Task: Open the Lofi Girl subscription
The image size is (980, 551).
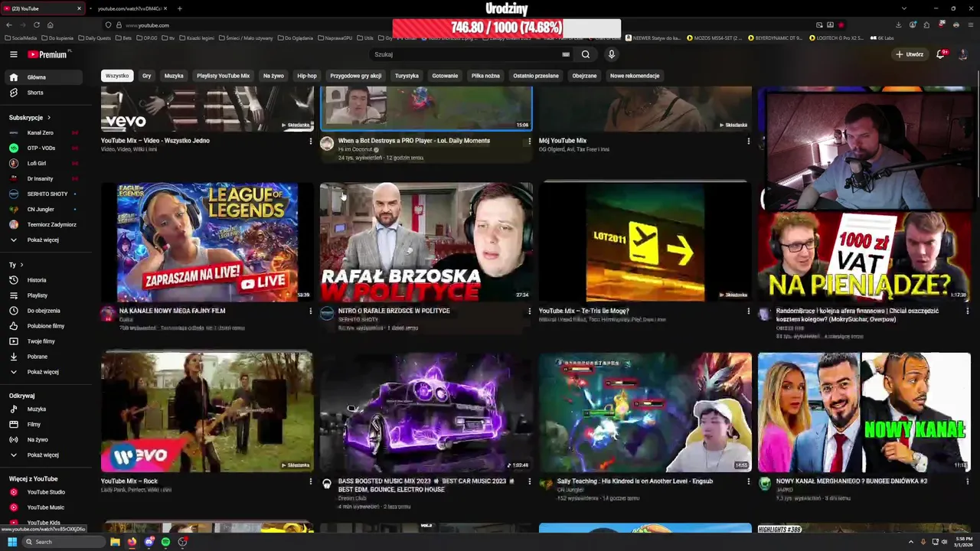Action: [44, 164]
